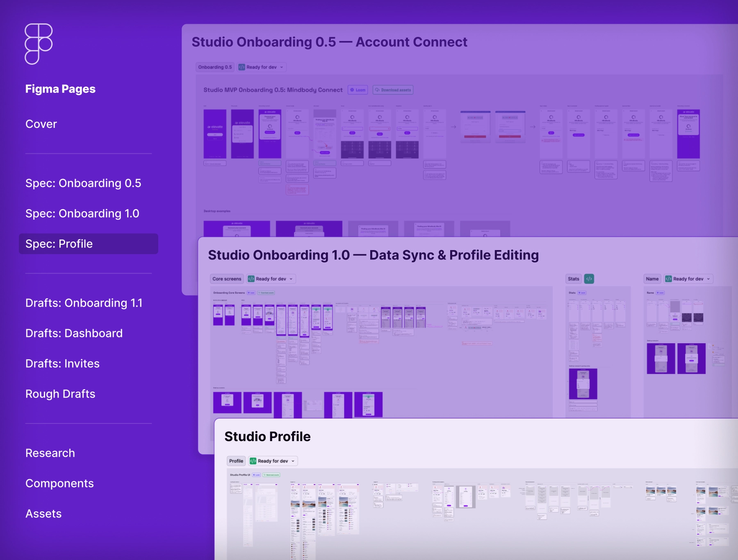
Task: Switch to Drafts: Dashboard page
Action: [x=74, y=333]
